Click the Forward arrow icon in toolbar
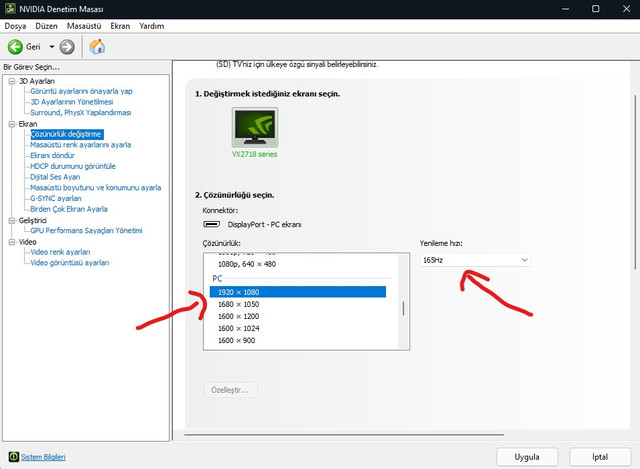This screenshot has width=640, height=469. (x=67, y=47)
